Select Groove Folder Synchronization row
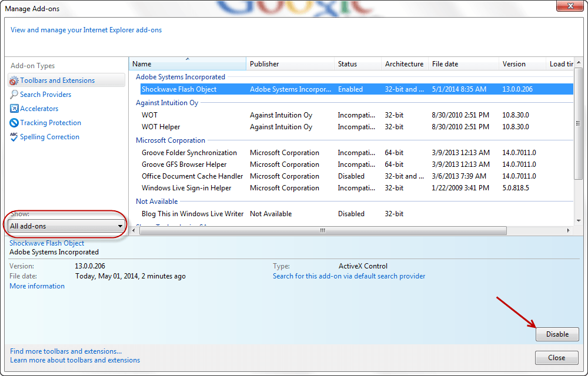Viewport: 588px width, 376px height. [x=357, y=153]
